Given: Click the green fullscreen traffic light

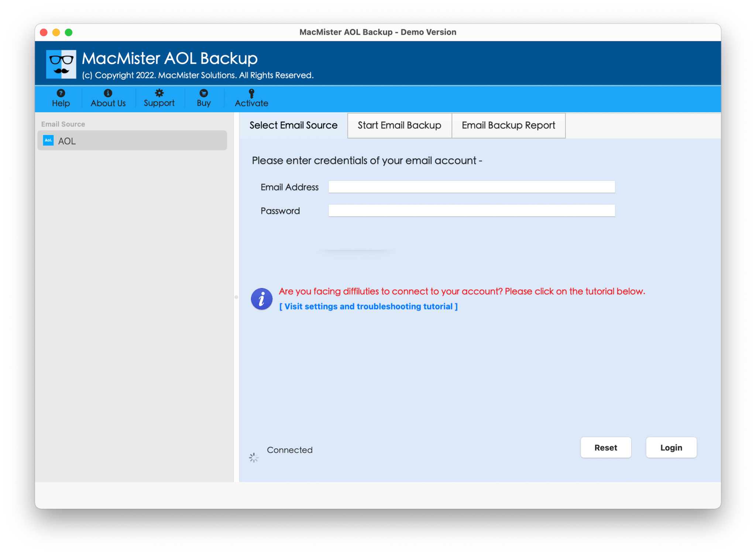Looking at the screenshot, I should (69, 32).
